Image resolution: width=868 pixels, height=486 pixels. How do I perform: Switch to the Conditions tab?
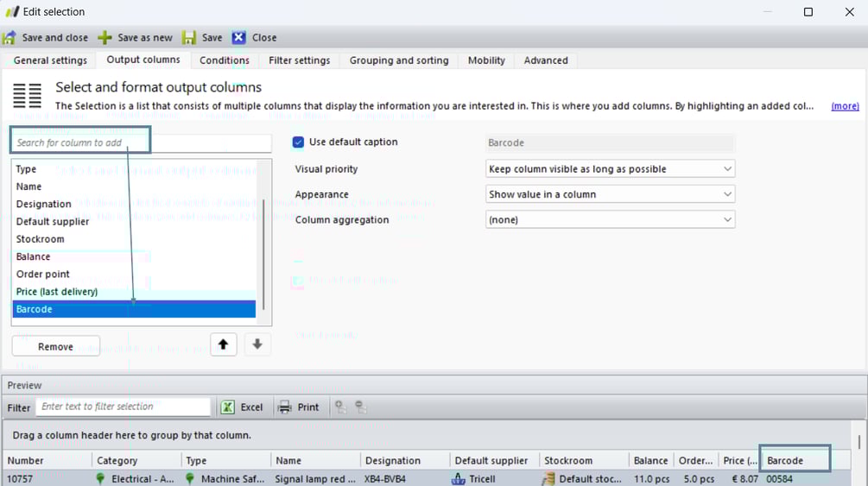224,60
